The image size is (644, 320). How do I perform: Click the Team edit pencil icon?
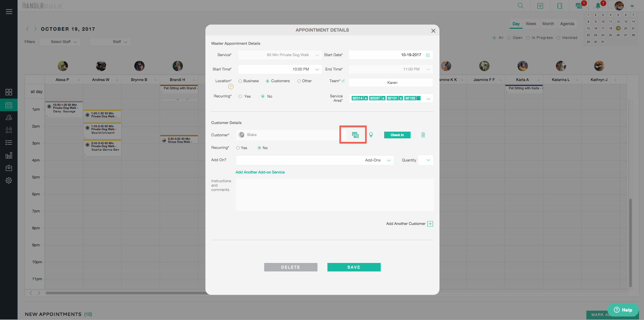(343, 81)
